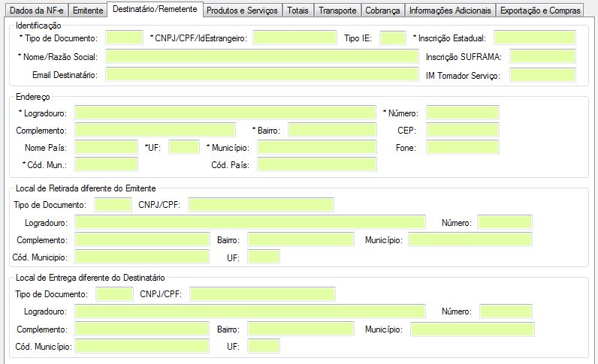Switch to the Dados da NF-e tab
Viewport: 598px width, 364px height.
(35, 11)
